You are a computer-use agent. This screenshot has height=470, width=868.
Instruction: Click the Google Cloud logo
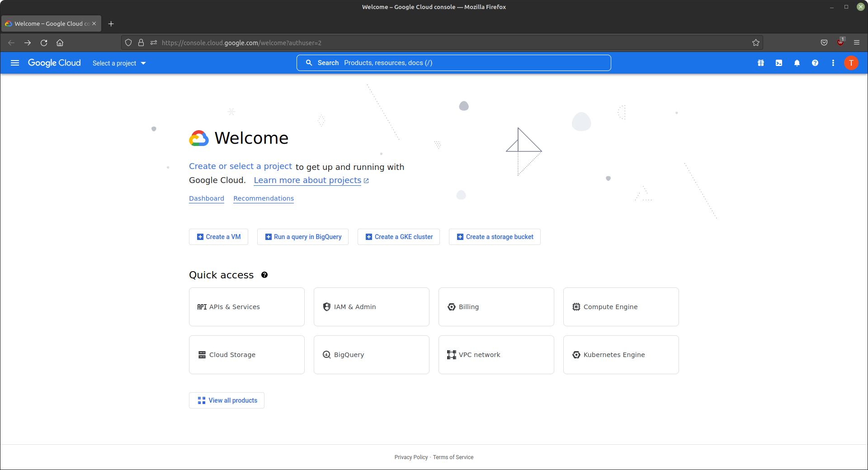pyautogui.click(x=54, y=63)
